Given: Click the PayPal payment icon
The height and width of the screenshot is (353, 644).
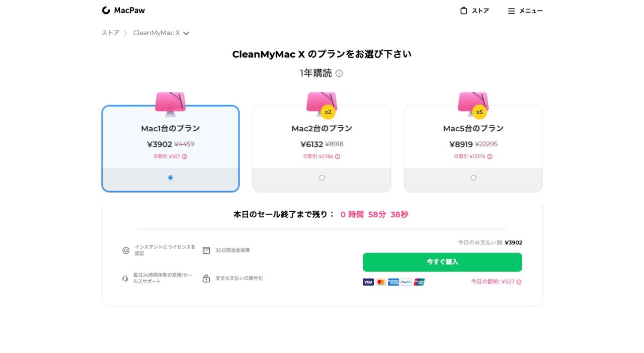Looking at the screenshot, I should pyautogui.click(x=407, y=282).
